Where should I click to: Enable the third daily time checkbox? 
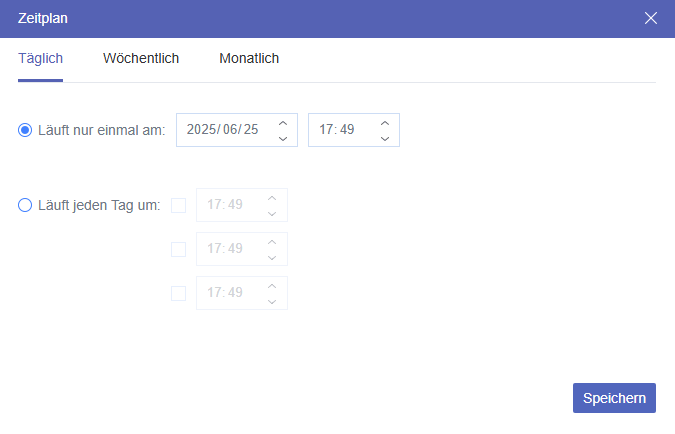point(179,293)
